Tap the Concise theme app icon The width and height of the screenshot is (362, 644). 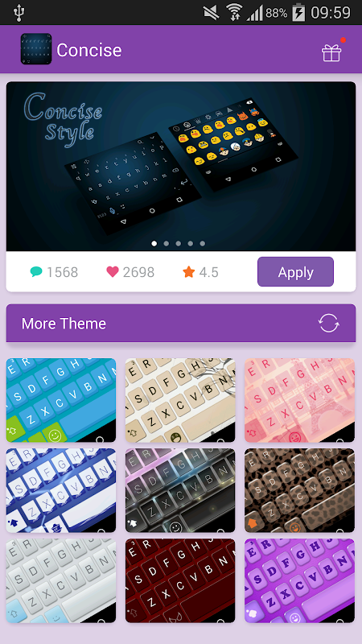[36, 49]
